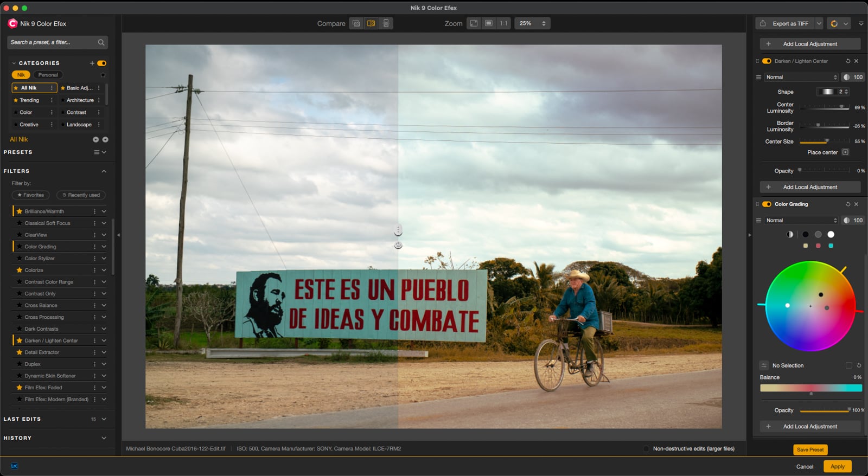868x476 pixels.
Task: Click the Center Size slider
Action: (x=824, y=141)
